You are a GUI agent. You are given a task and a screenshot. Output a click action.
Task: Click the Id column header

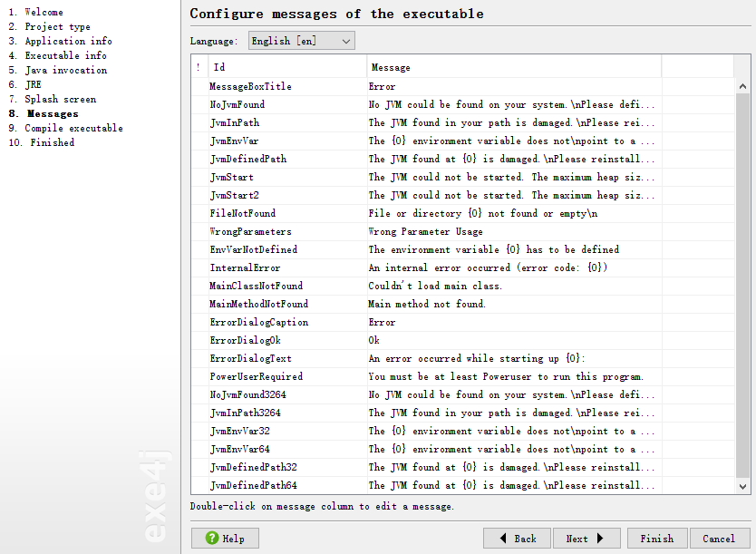[287, 67]
